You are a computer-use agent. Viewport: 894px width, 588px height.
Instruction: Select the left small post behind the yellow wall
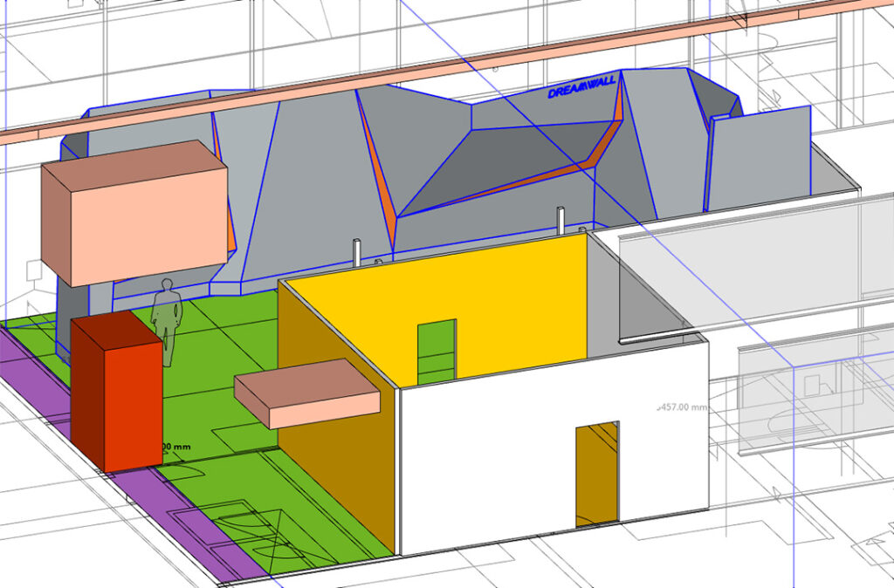[x=357, y=252]
